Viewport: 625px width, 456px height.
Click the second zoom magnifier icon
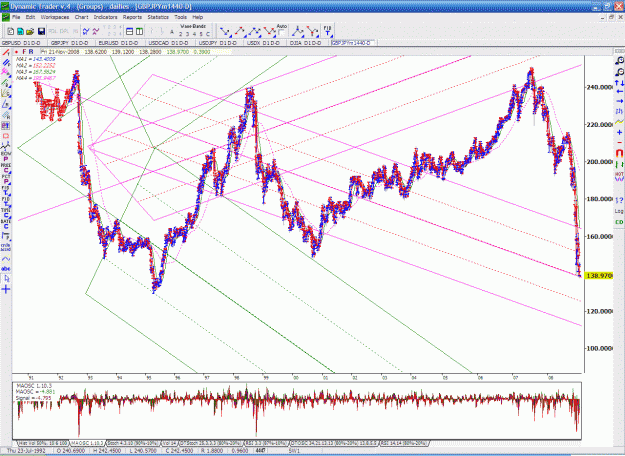619,72
